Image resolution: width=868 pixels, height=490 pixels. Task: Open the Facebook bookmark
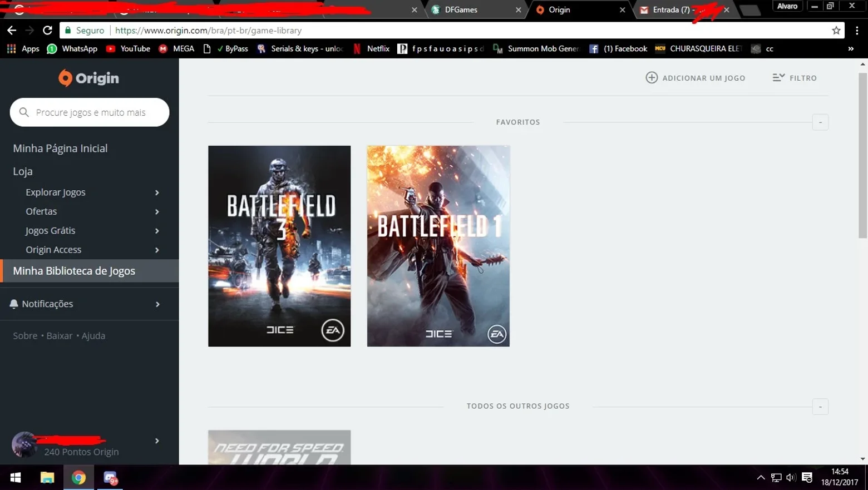(618, 49)
